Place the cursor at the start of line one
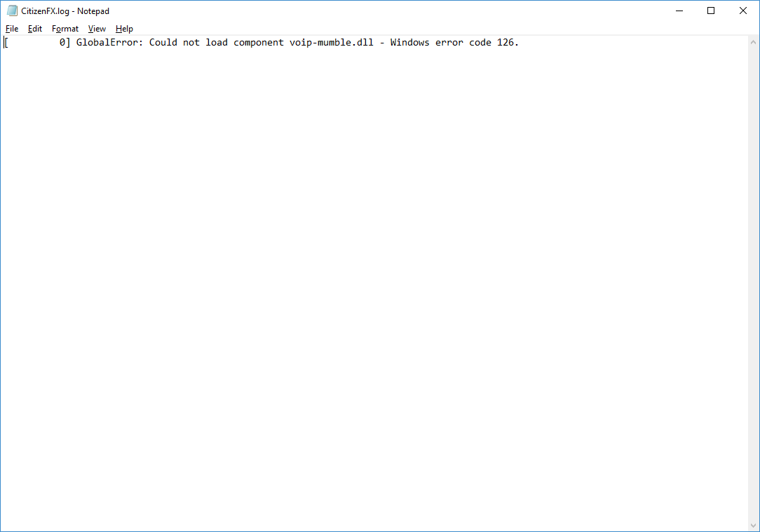The width and height of the screenshot is (760, 532). click(5, 42)
